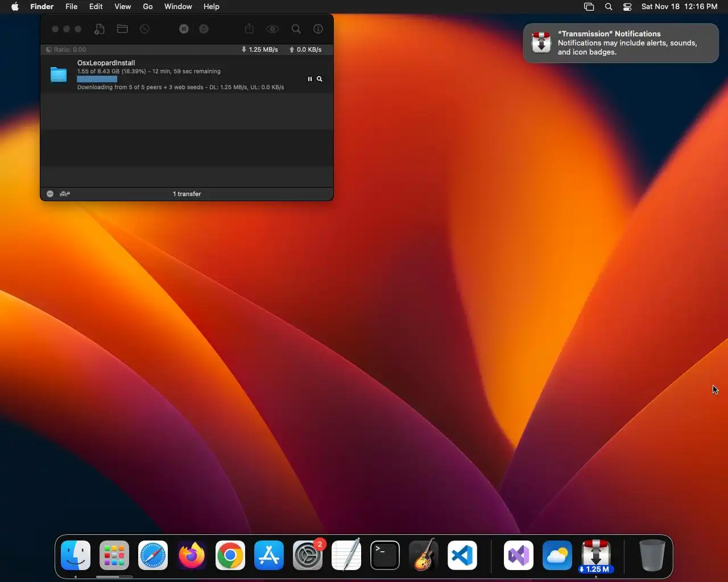Open System Settings from the Dock

(308, 555)
